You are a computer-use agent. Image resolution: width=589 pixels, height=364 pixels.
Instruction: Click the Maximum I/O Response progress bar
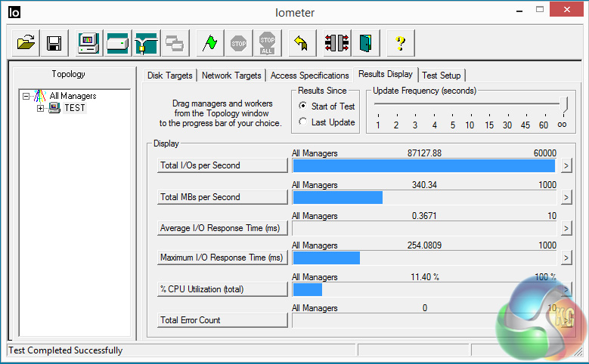(x=424, y=258)
